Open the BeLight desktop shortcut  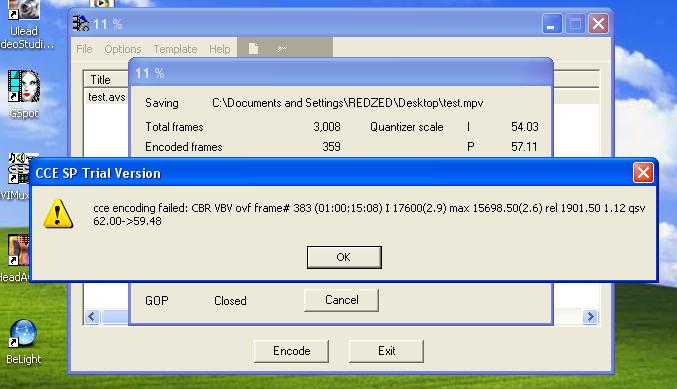click(23, 342)
